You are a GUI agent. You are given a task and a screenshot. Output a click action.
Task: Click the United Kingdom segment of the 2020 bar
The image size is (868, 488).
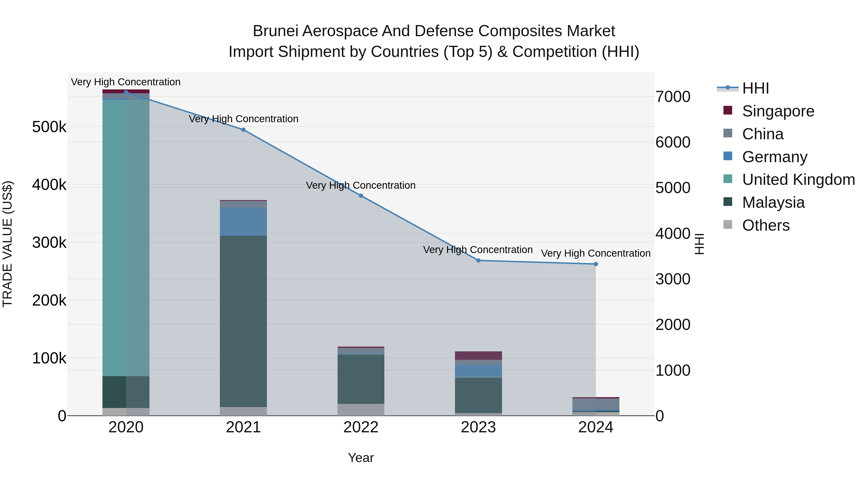(x=126, y=238)
